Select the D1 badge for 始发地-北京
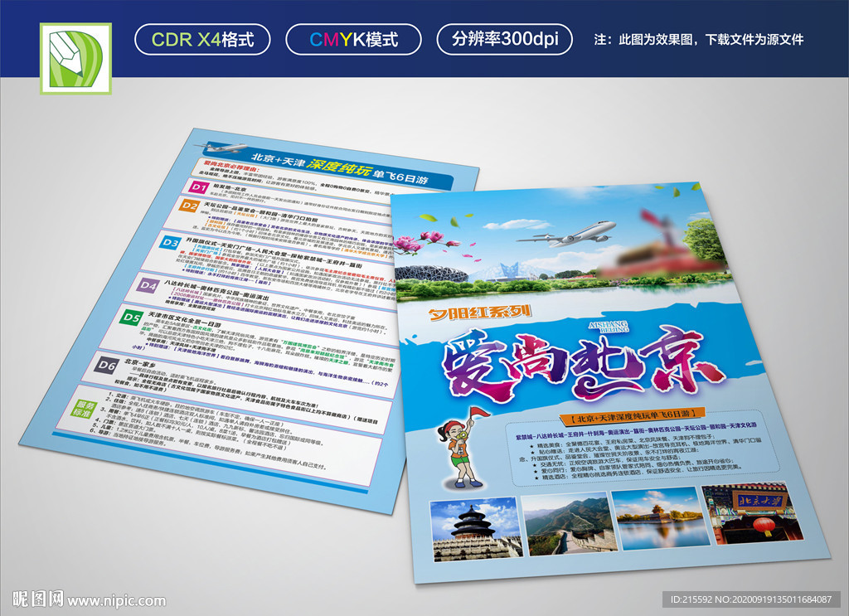The height and width of the screenshot is (616, 849). (198, 187)
